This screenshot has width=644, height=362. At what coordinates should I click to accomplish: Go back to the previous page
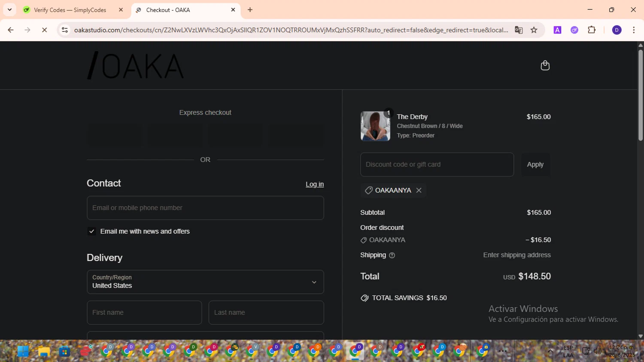[11, 30]
